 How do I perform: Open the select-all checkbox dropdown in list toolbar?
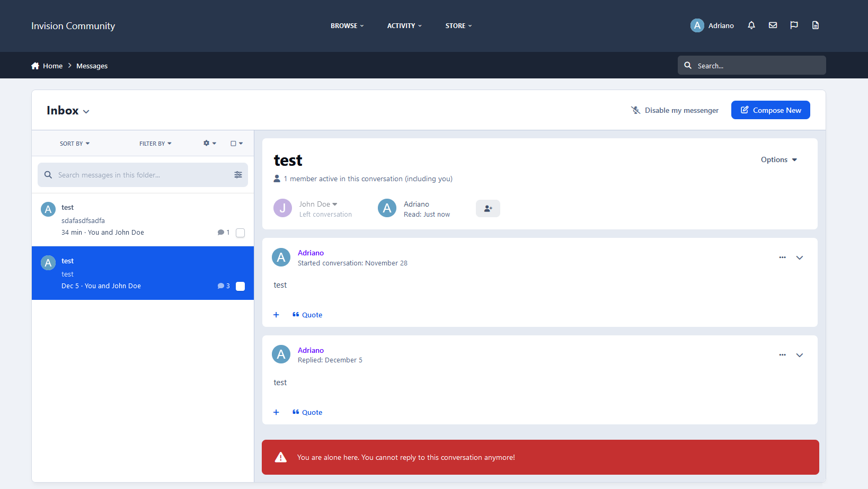point(236,144)
